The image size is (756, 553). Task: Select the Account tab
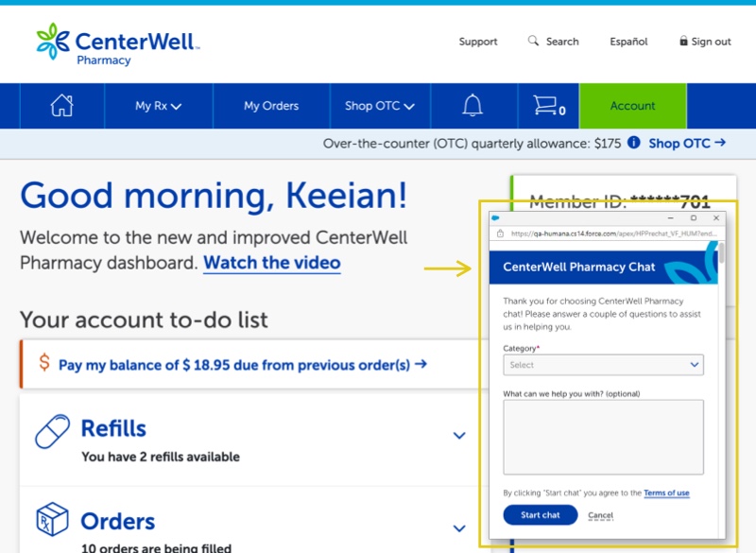click(x=632, y=106)
